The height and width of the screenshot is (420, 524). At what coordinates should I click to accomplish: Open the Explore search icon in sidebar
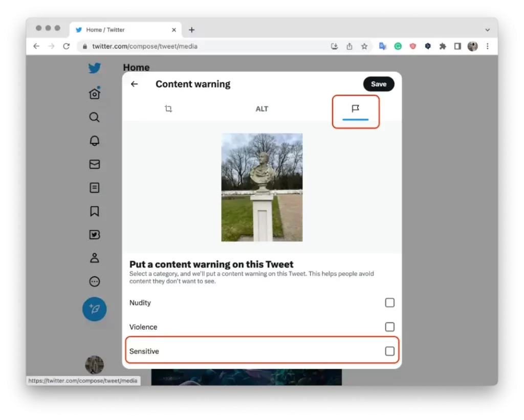click(x=95, y=117)
